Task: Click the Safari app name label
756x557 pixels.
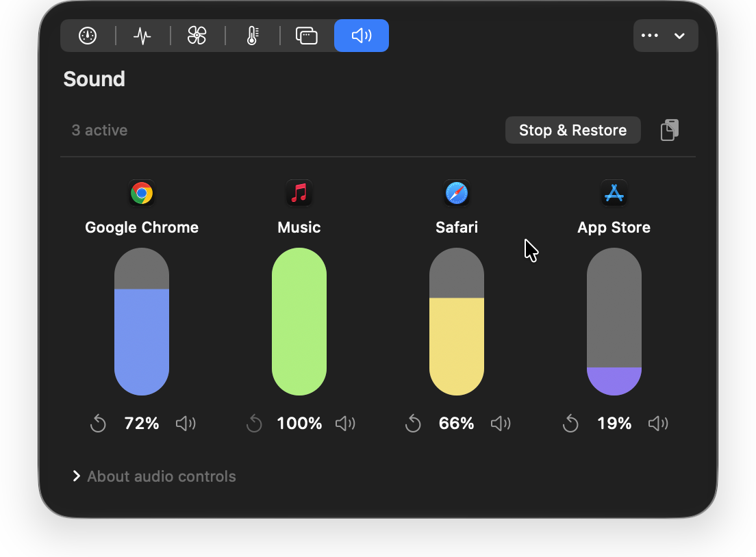Action: (457, 227)
